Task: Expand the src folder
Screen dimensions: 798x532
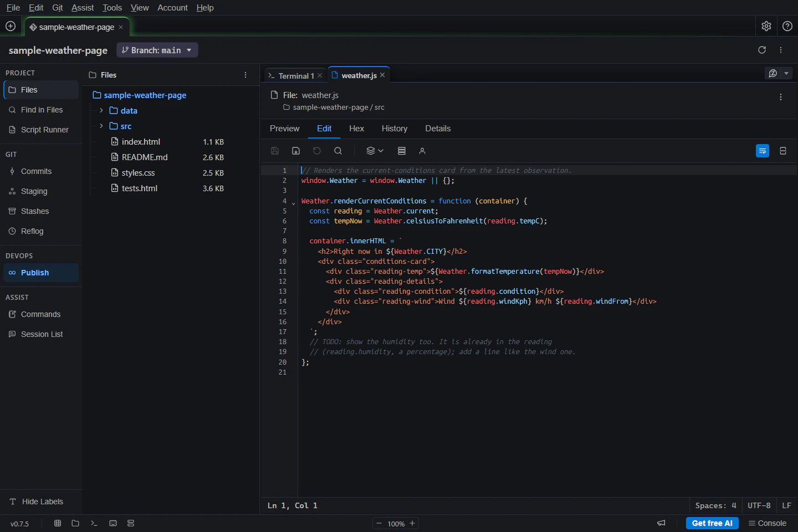Action: 101,126
